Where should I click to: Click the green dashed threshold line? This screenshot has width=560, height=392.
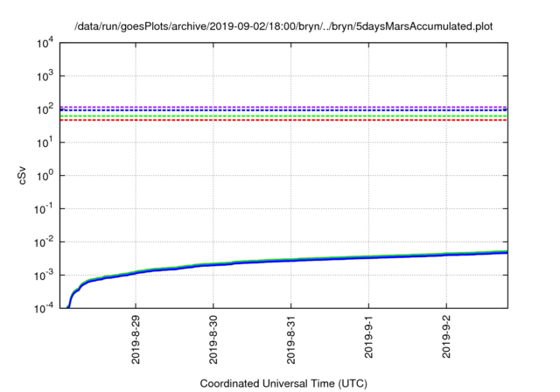pos(283,116)
